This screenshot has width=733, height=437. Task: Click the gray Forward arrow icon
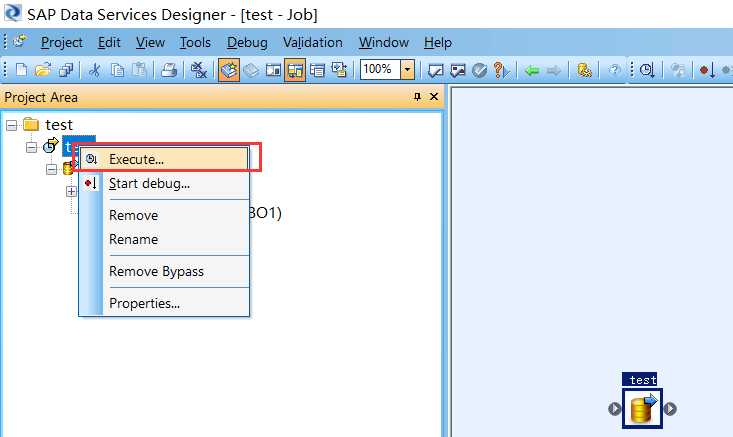tap(554, 71)
